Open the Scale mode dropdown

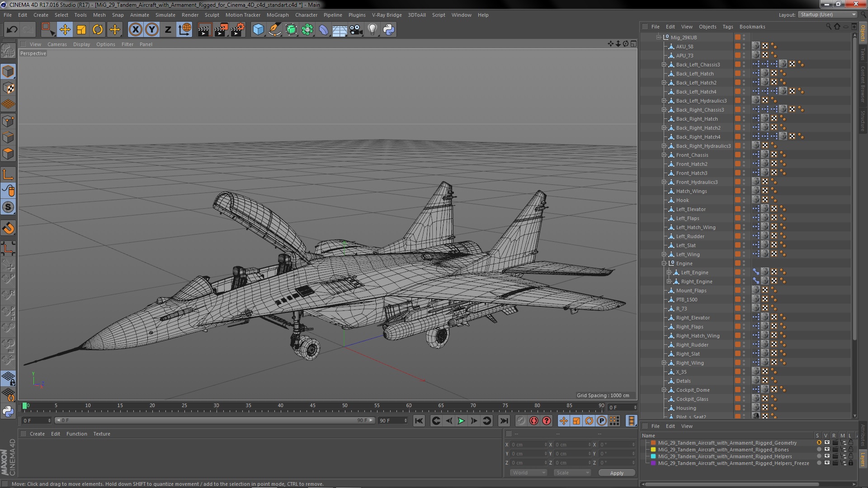click(x=572, y=473)
